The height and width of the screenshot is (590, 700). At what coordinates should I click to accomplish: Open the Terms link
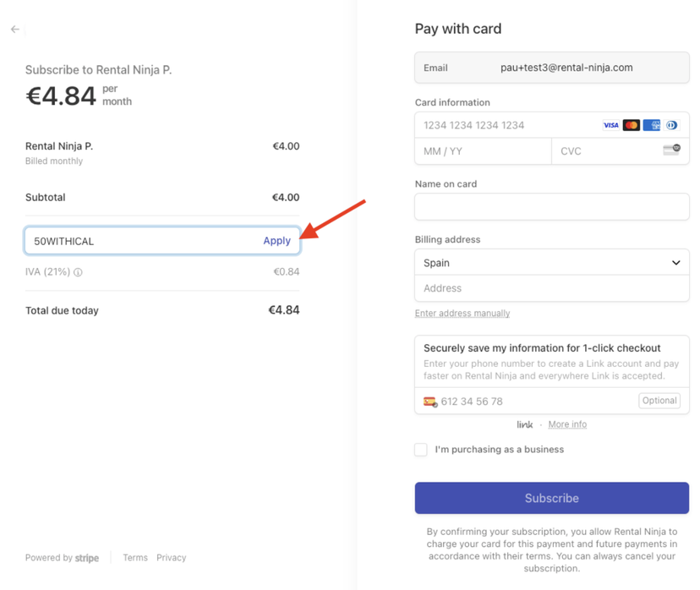tap(135, 558)
